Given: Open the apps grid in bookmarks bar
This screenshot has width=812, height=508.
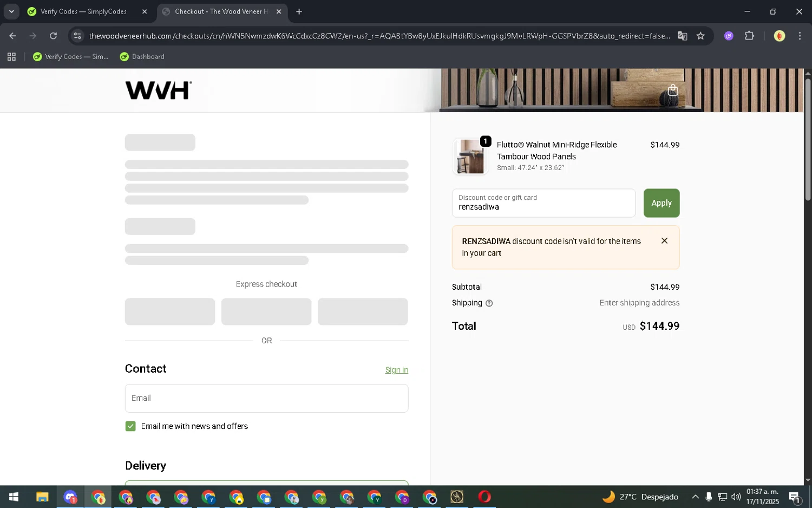Looking at the screenshot, I should pos(11,56).
